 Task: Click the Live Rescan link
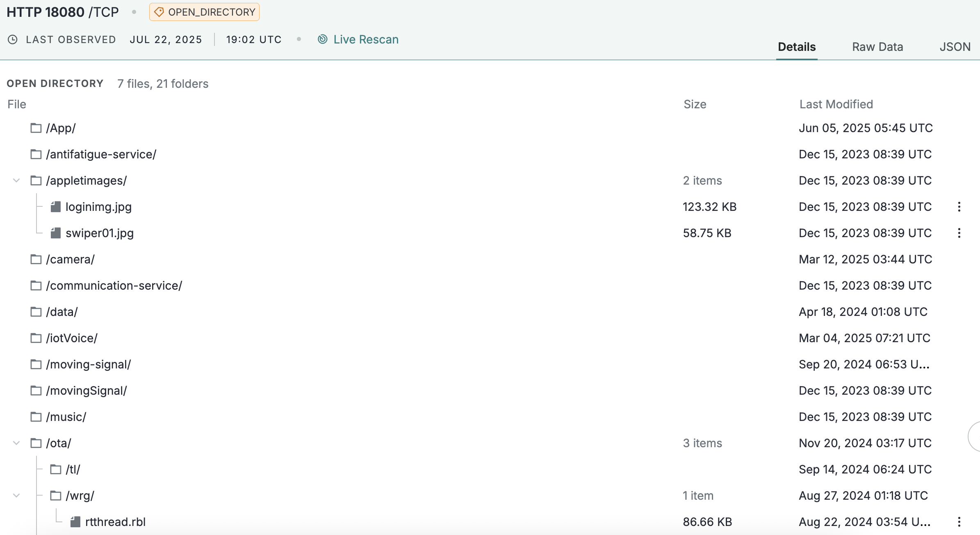pos(366,39)
